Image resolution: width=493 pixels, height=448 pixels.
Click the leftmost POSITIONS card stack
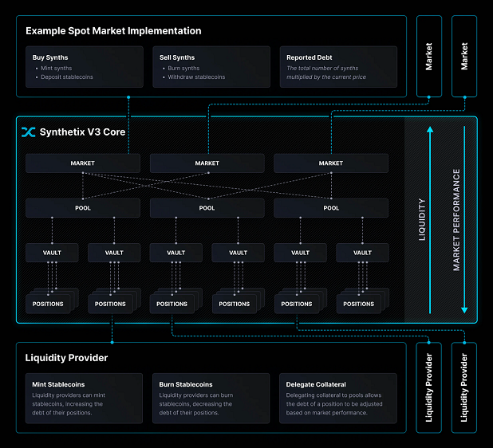pos(52,301)
